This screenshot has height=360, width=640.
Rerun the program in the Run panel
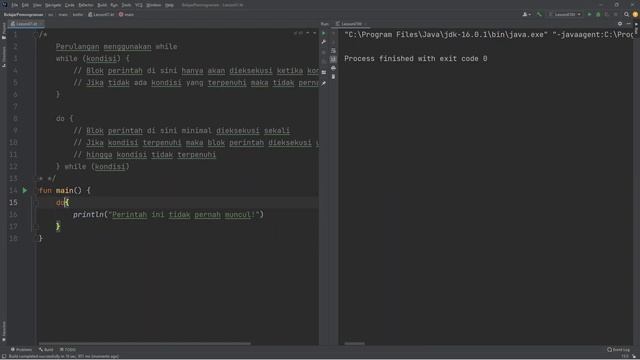tap(324, 33)
